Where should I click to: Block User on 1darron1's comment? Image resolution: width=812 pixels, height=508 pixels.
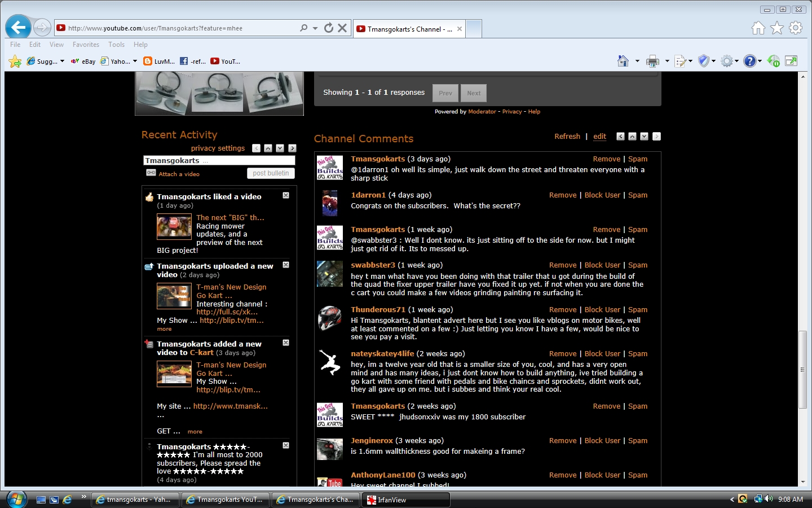(x=602, y=195)
